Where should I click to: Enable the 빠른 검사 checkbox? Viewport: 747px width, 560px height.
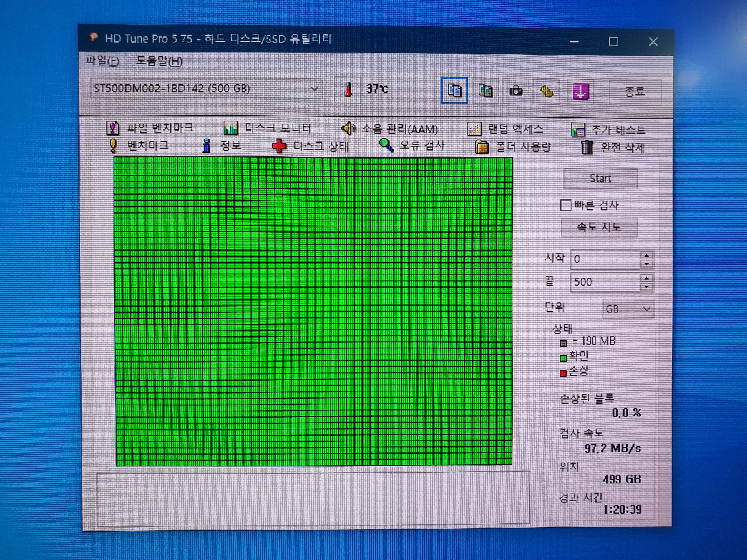point(566,205)
